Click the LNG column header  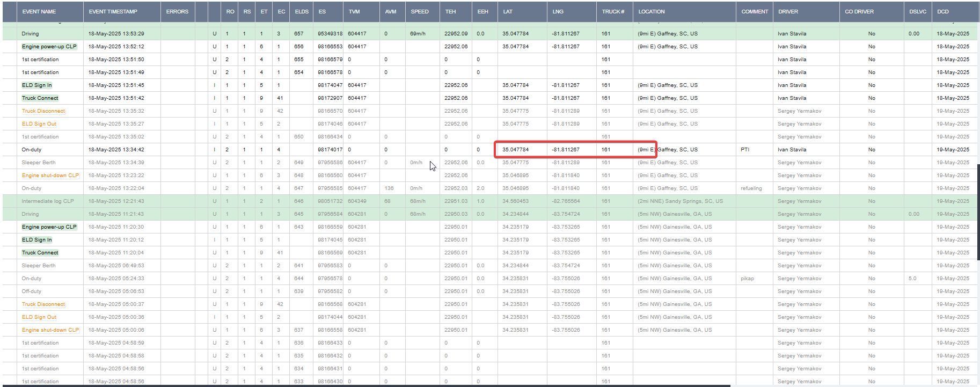558,11
